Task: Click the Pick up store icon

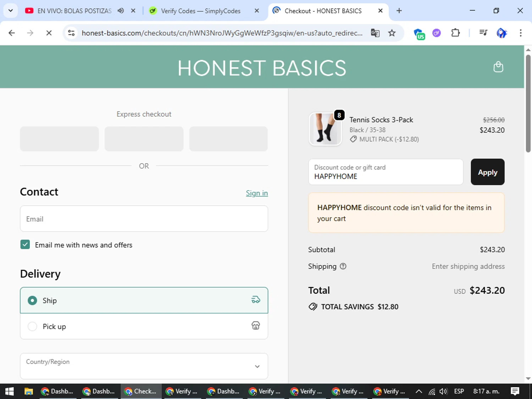Action: pyautogui.click(x=256, y=326)
